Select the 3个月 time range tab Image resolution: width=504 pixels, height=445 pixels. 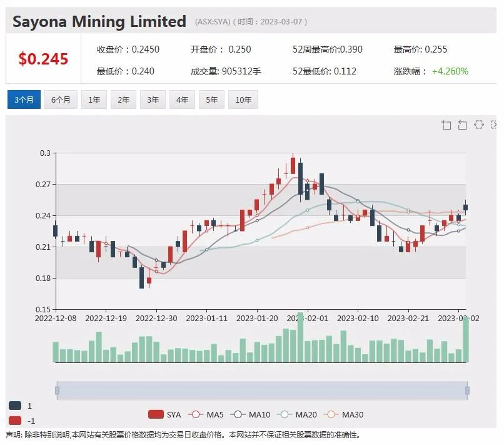[x=24, y=100]
